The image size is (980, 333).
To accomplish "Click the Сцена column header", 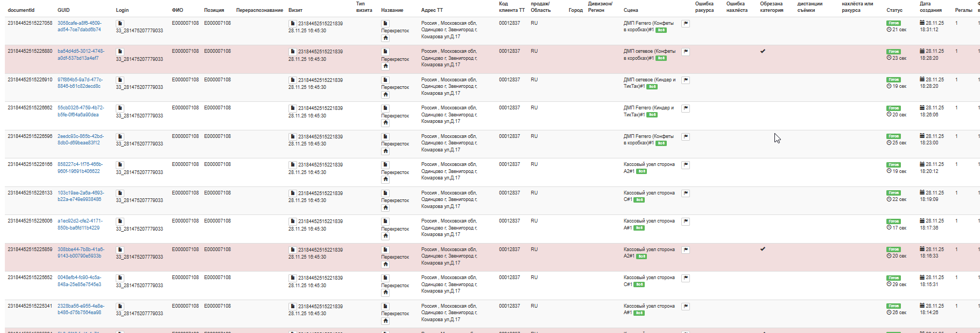I will (631, 10).
